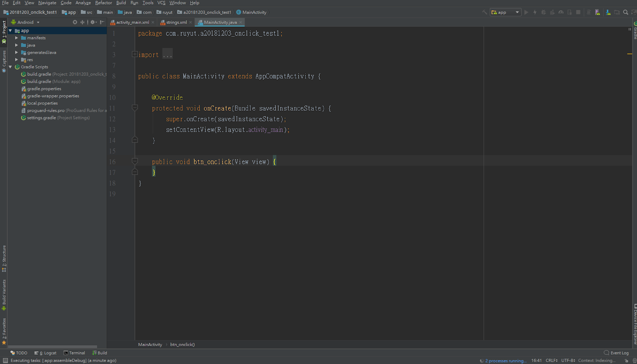Run the app with the play icon
Image resolution: width=637 pixels, height=364 pixels.
click(526, 12)
